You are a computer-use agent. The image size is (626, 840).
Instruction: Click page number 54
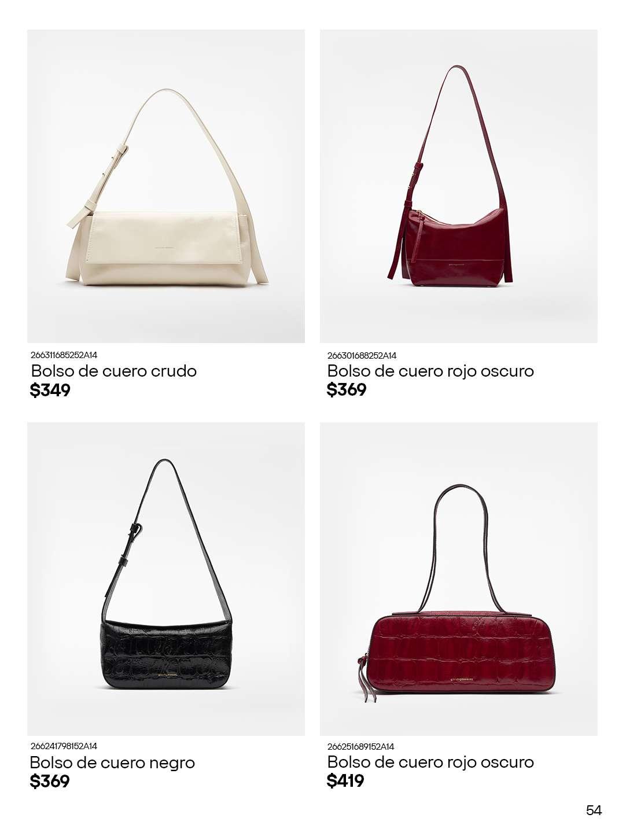pyautogui.click(x=594, y=810)
